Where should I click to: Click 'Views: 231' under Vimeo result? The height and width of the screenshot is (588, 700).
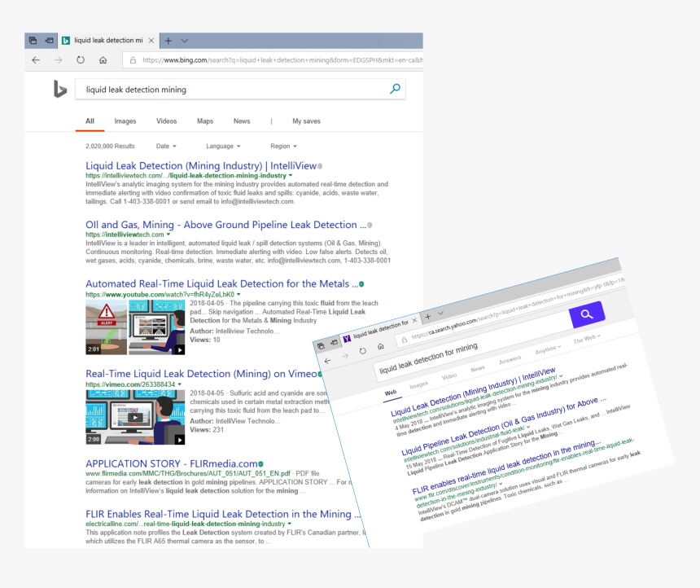click(207, 430)
